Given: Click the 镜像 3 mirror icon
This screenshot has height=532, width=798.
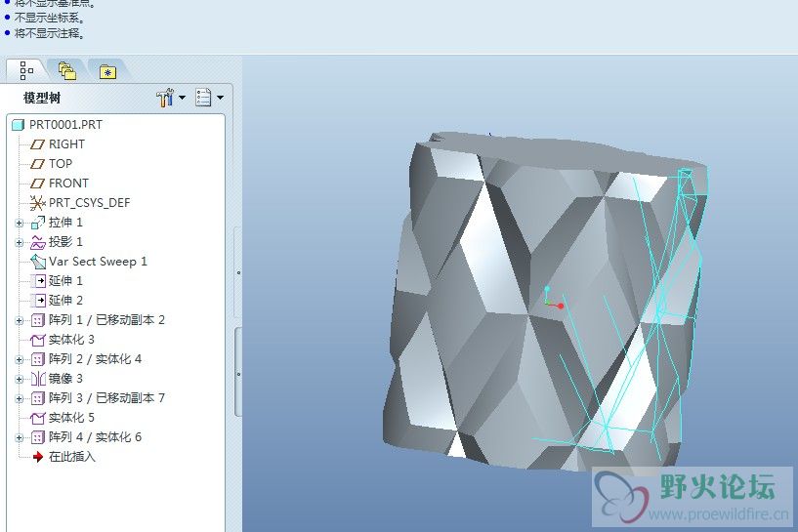Looking at the screenshot, I should click(38, 379).
